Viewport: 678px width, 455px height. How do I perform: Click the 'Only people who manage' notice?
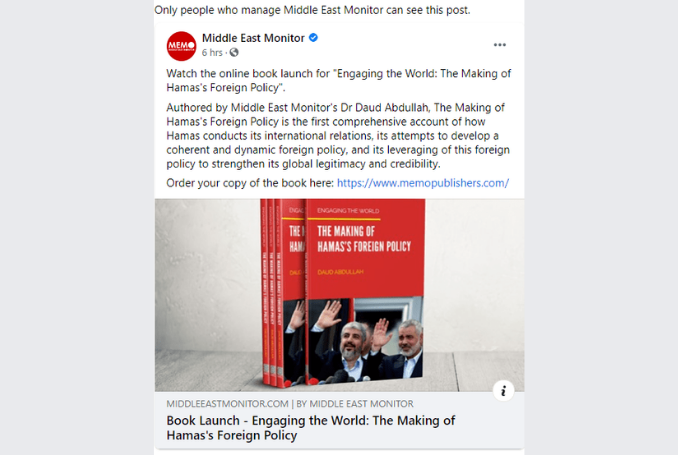312,10
